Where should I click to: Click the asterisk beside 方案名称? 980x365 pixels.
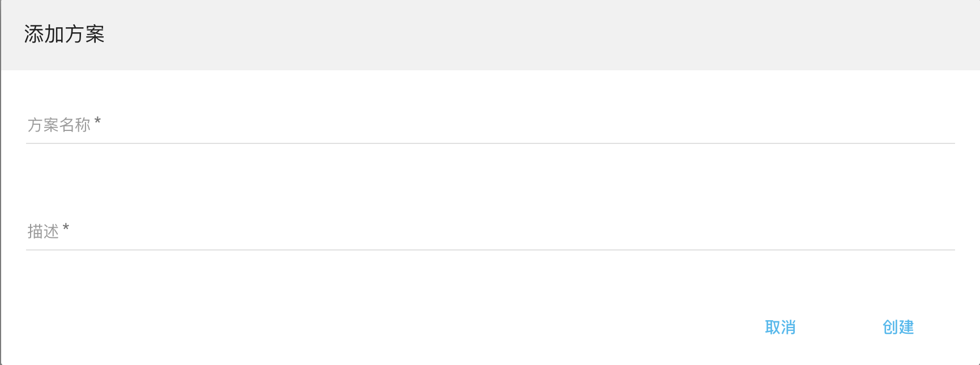click(x=98, y=121)
